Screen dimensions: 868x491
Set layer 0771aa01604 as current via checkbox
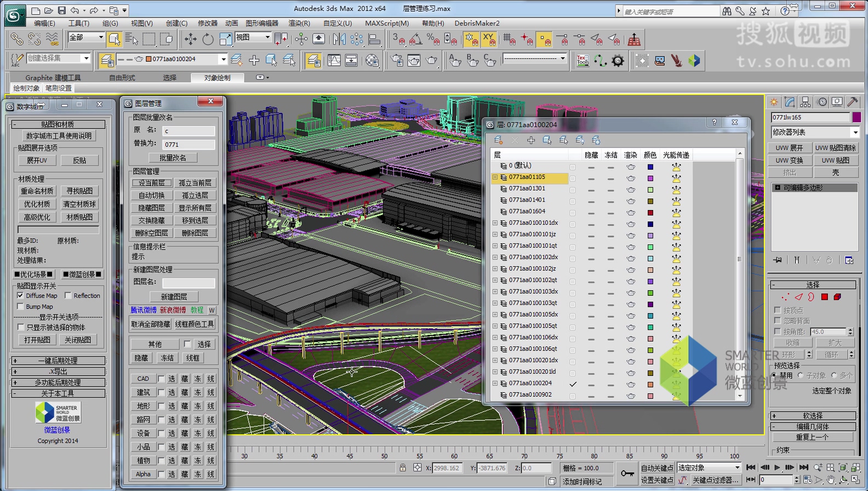click(x=573, y=213)
